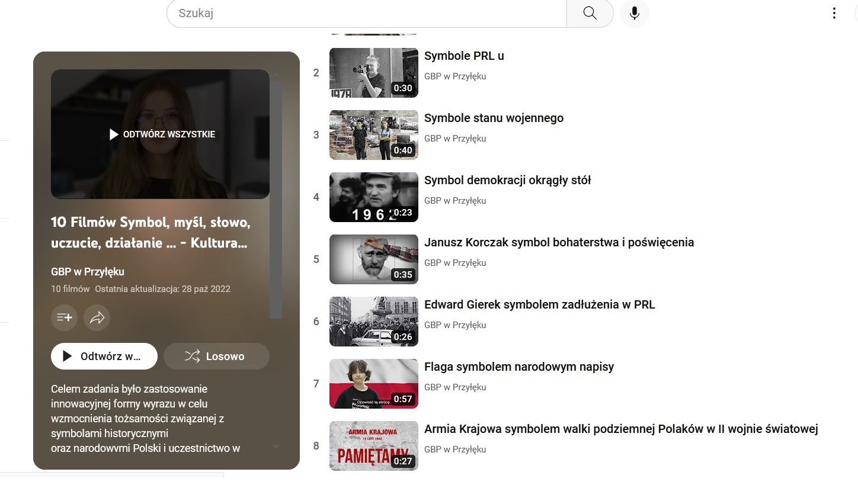Expand the playlist description with down chevron
Viewport: 858px width, 504px height.
276,446
